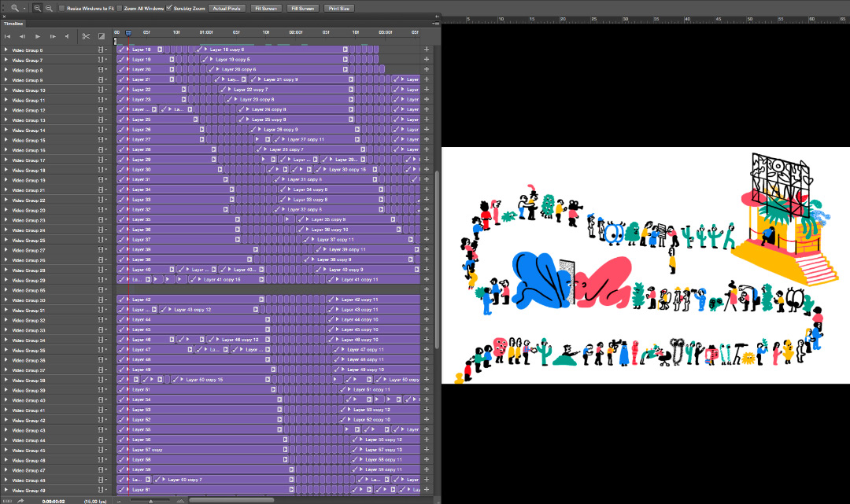
Task: Click the scissors Split at Playhead icon
Action: coord(86,36)
